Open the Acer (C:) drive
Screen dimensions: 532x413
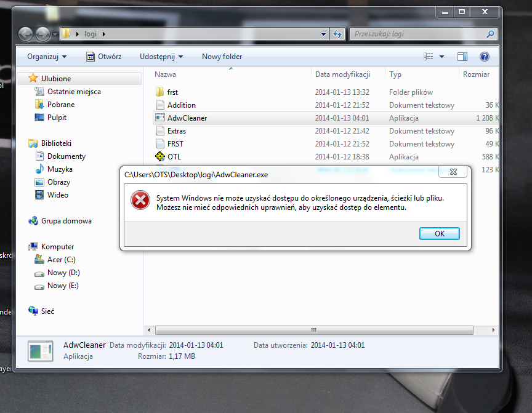[55, 259]
